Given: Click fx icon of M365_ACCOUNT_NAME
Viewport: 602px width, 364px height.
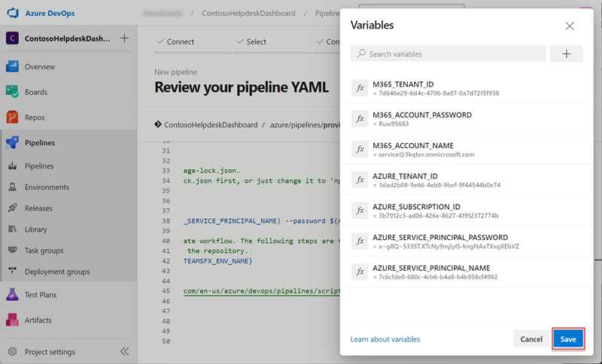Looking at the screenshot, I should tap(360, 149).
